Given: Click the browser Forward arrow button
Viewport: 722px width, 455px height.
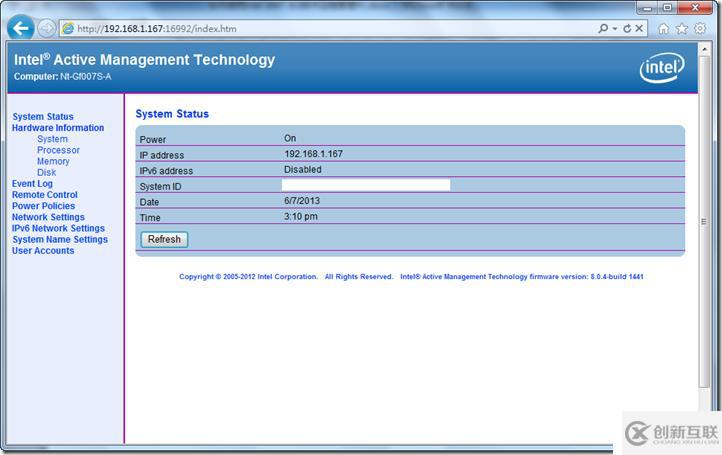Looking at the screenshot, I should coord(46,29).
